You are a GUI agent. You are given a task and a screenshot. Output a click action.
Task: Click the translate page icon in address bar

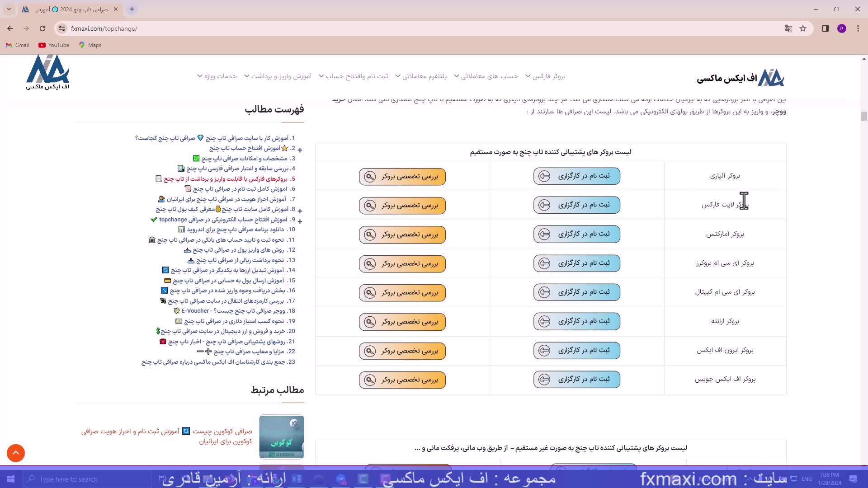click(788, 28)
